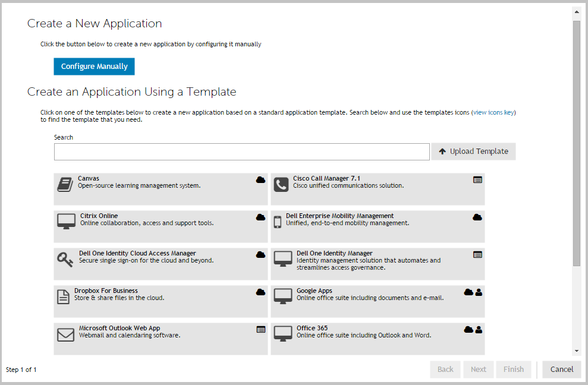
Task: Click the scrollbar down arrow
Action: 576,351
